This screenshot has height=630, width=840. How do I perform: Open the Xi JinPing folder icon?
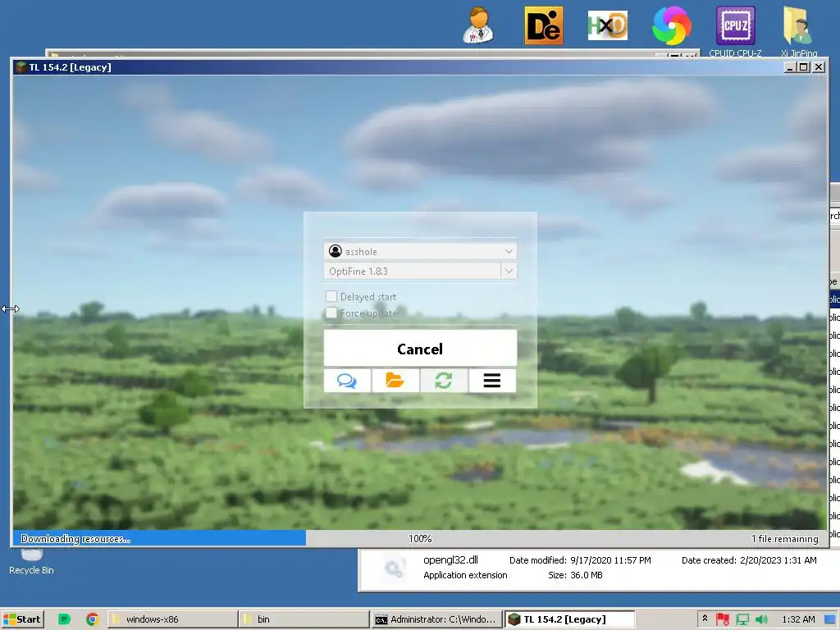coord(799,31)
